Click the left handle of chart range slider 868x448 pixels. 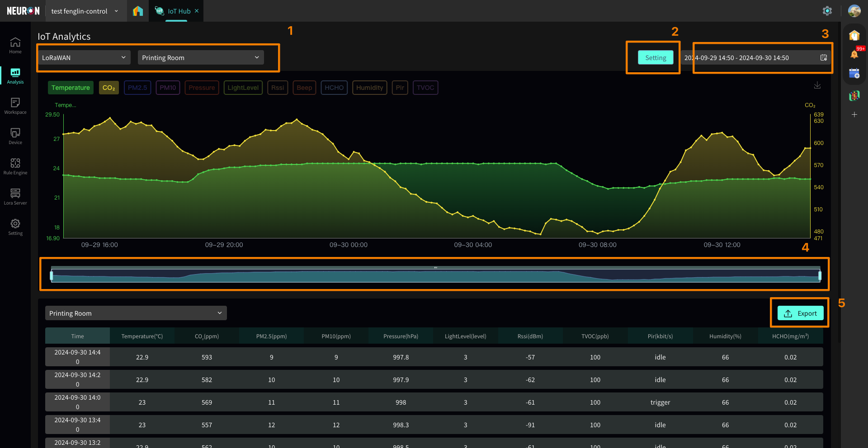pos(52,275)
